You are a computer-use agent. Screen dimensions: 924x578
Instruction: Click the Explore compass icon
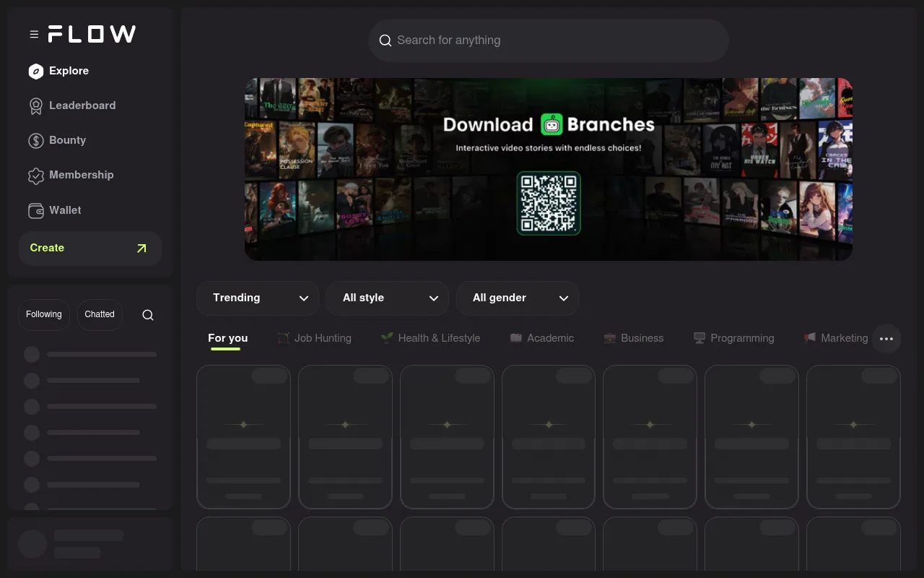pyautogui.click(x=36, y=71)
